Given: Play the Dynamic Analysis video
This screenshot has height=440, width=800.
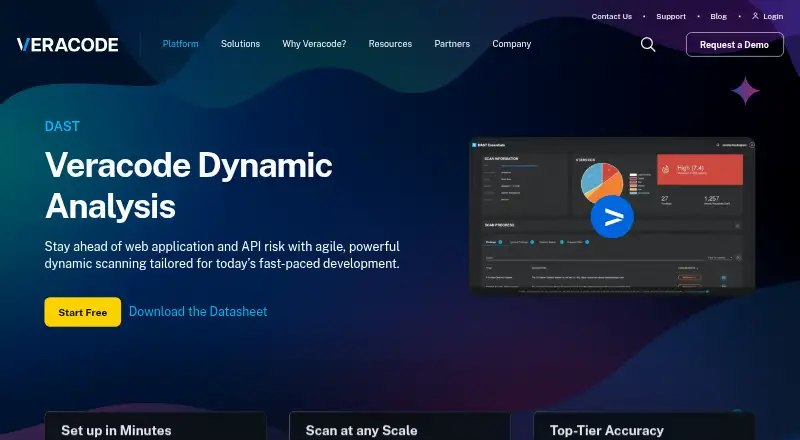Looking at the screenshot, I should pos(612,216).
